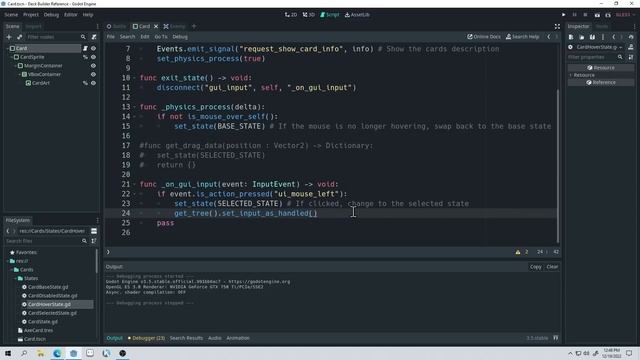
Task: Open script editor File menu
Action: [x=111, y=37]
